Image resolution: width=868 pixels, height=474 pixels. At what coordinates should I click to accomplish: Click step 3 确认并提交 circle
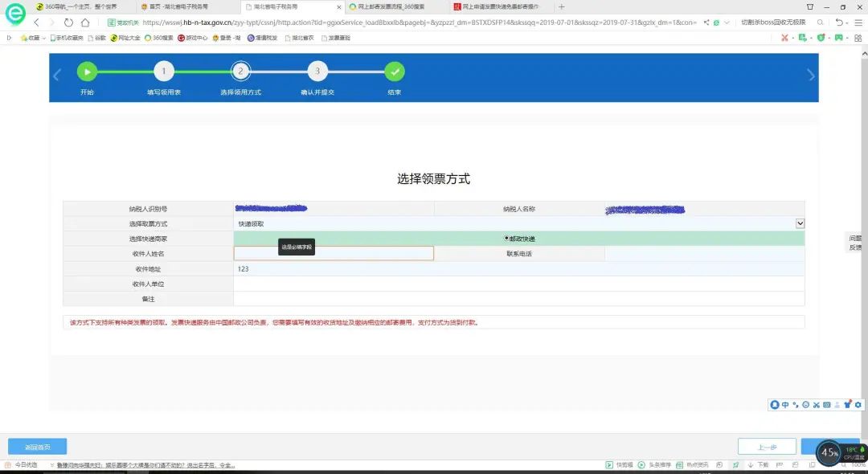[317, 72]
